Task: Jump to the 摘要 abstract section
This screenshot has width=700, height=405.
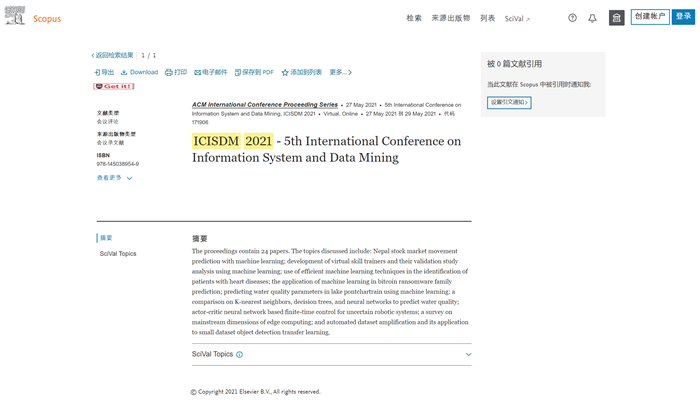Action: point(106,238)
